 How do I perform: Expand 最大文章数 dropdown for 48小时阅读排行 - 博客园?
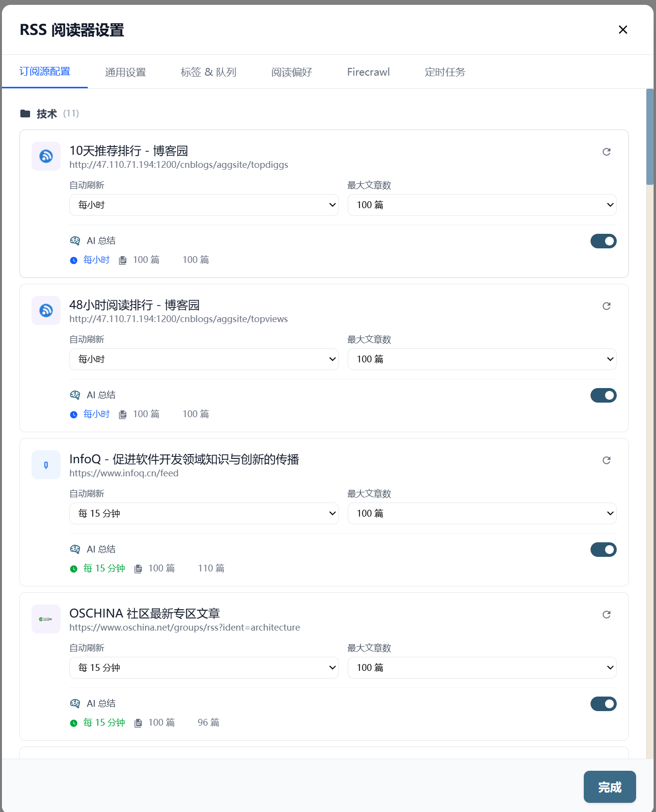(x=482, y=359)
